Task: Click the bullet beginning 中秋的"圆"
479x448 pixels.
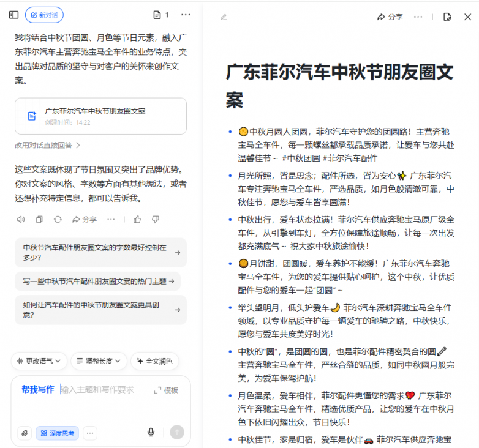Action: click(346, 365)
